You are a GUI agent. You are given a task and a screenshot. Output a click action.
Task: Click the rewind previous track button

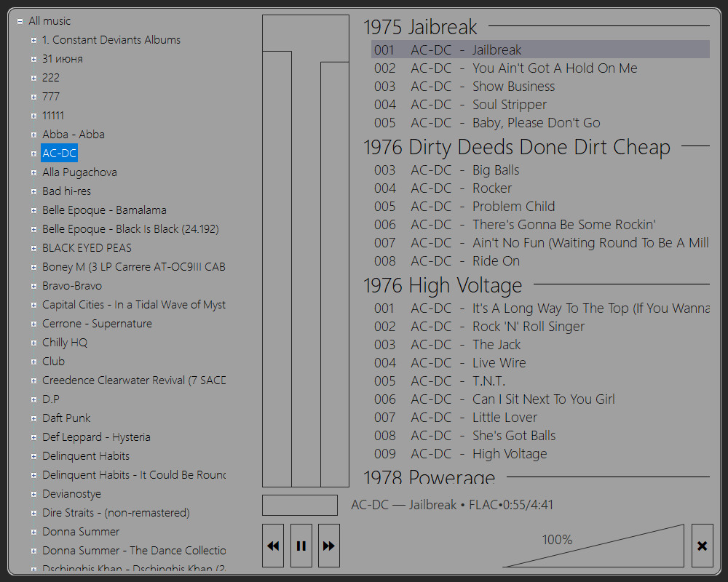273,546
